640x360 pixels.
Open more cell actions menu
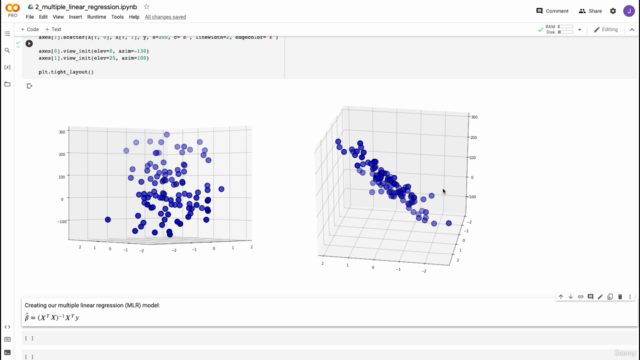[630, 297]
